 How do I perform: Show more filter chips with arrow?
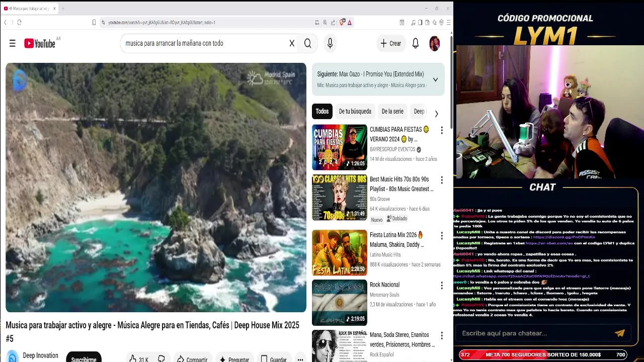pos(436,114)
